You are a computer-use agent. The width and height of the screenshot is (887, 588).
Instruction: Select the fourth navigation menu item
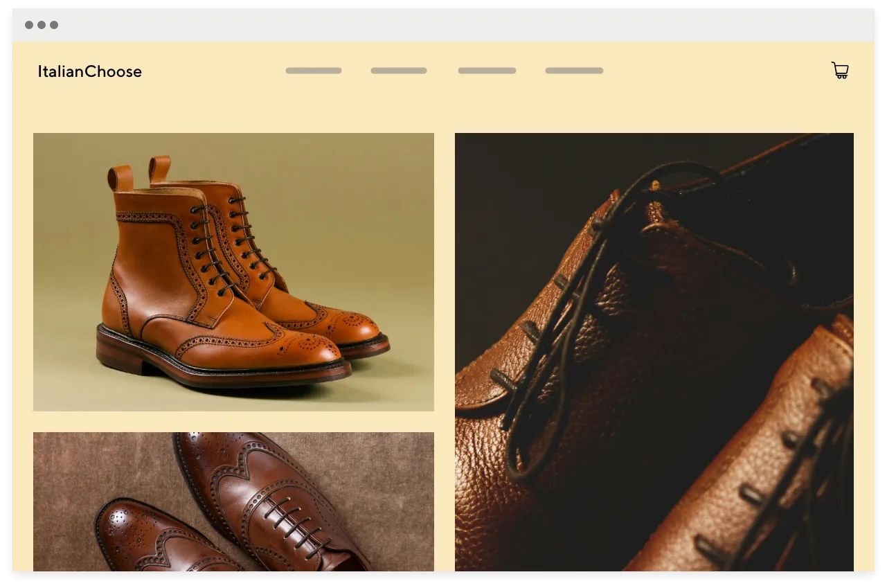coord(574,70)
